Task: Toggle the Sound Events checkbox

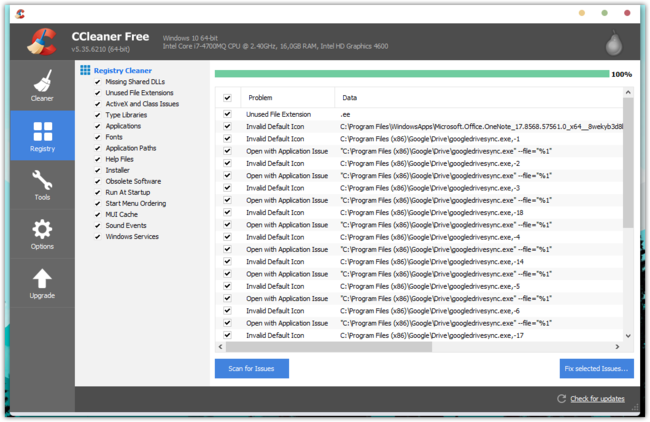Action: click(97, 226)
